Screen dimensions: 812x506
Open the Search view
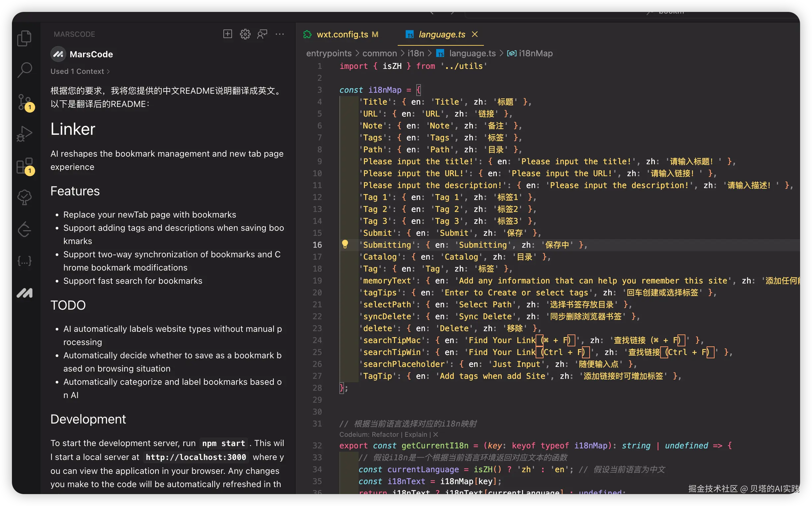(x=25, y=70)
